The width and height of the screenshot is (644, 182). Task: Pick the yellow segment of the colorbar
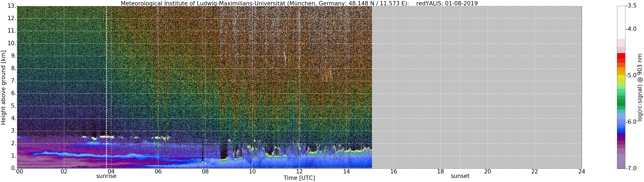(x=621, y=77)
